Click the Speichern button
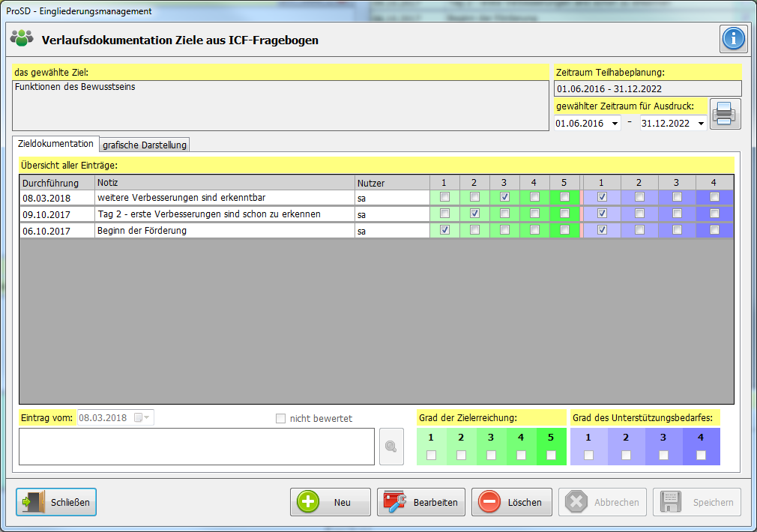 coord(696,502)
